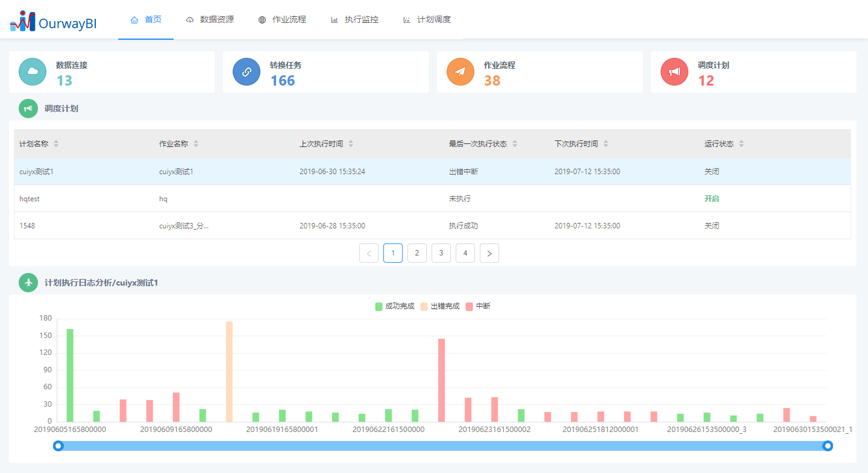Click the 执行监控 monitor icon in navigation
The width and height of the screenshot is (868, 473).
tap(334, 19)
